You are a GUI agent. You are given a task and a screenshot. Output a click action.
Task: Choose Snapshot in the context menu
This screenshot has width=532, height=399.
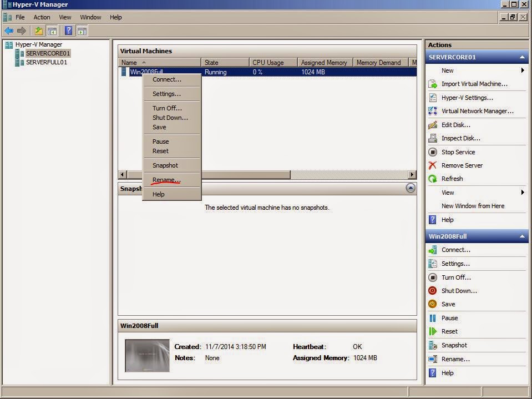172,165
